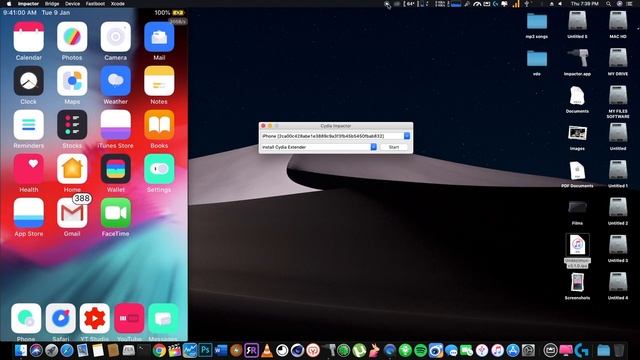Open the Device menu
The width and height of the screenshot is (640, 360).
pos(72,4)
